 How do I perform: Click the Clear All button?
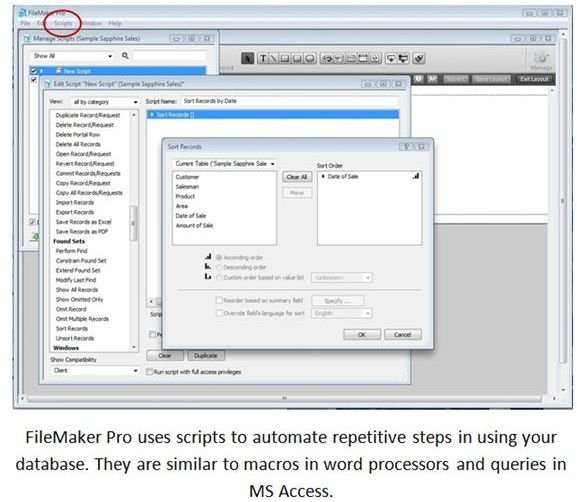pyautogui.click(x=297, y=177)
